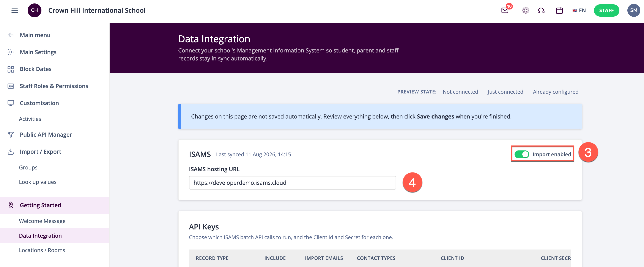Open Customisation section
The height and width of the screenshot is (267, 644).
[x=39, y=103]
